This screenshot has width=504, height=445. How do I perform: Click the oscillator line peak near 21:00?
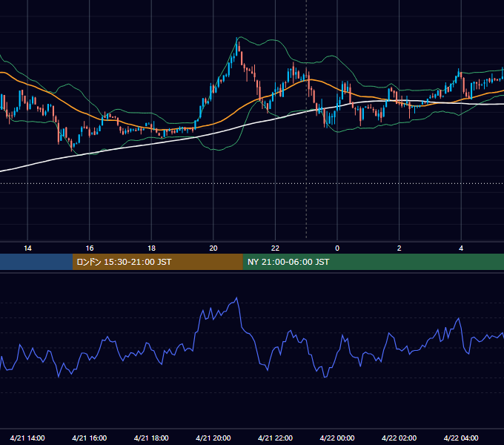(237, 298)
